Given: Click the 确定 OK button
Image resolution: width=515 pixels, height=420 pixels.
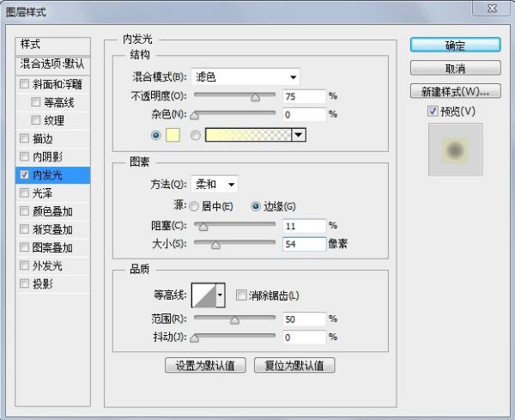Looking at the screenshot, I should 455,45.
